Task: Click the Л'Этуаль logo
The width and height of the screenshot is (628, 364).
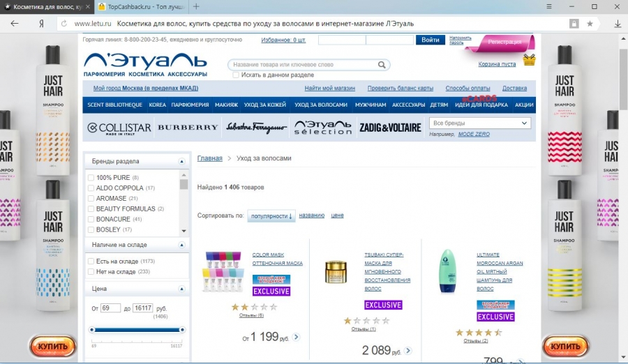Action: click(x=145, y=64)
